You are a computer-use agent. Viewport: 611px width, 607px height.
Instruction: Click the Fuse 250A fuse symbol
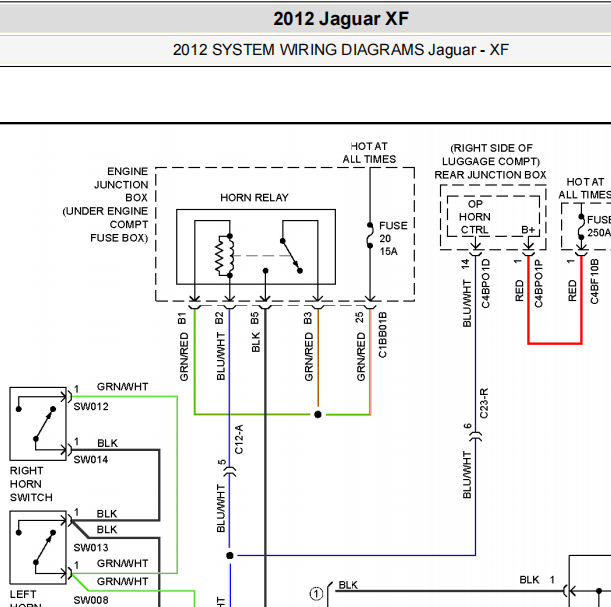coord(581,226)
